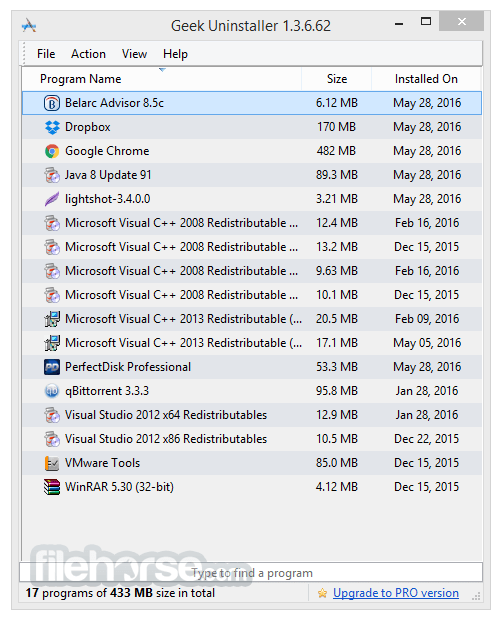499x617 pixels.
Task: Click the '3.21 MB' size value
Action: [x=337, y=199]
